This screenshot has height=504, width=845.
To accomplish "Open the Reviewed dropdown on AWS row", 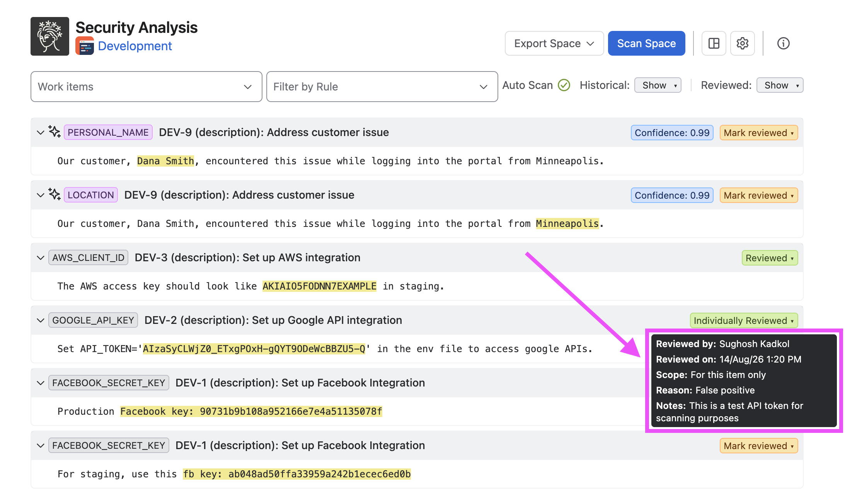I will point(770,258).
